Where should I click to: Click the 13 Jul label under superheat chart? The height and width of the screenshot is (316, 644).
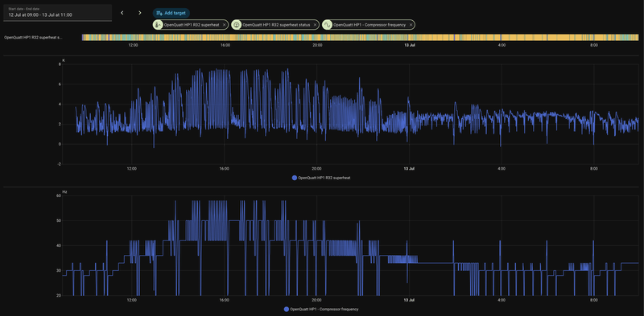coord(409,169)
